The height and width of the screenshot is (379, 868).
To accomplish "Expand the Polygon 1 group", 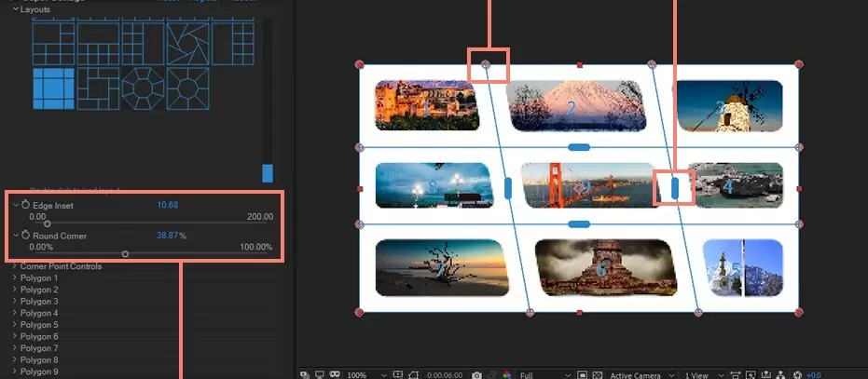I will point(15,277).
